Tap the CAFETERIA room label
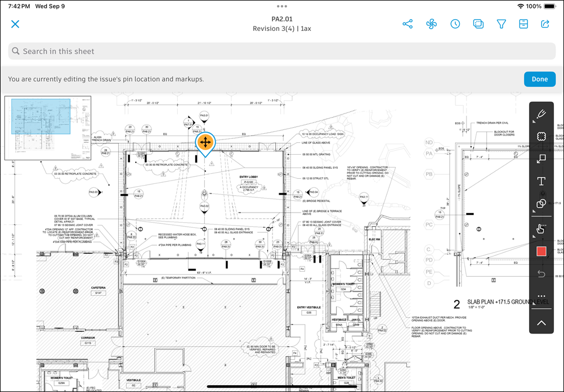Image resolution: width=564 pixels, height=392 pixels. (98, 288)
